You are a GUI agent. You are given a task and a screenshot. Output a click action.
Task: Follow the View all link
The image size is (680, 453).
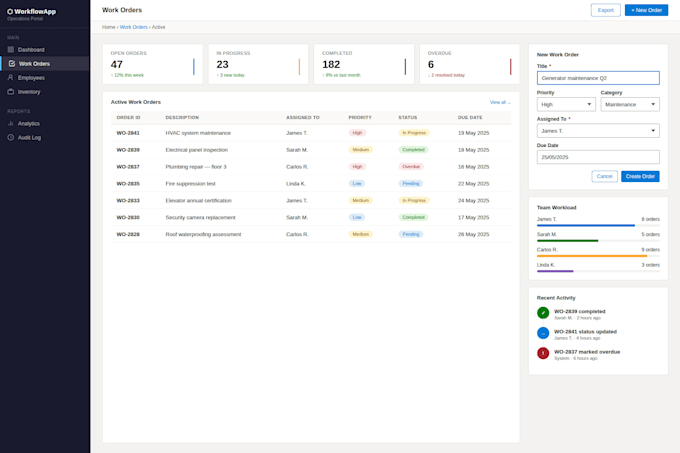500,102
